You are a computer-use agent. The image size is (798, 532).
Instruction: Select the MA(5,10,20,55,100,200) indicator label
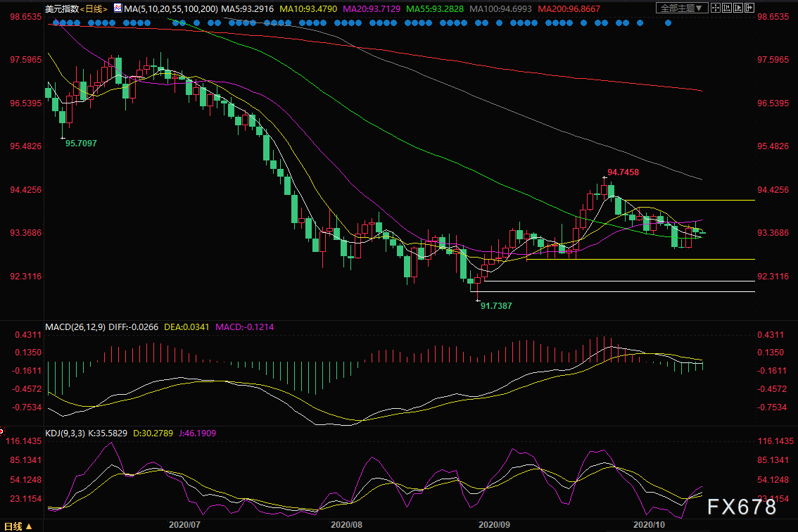tap(171, 8)
